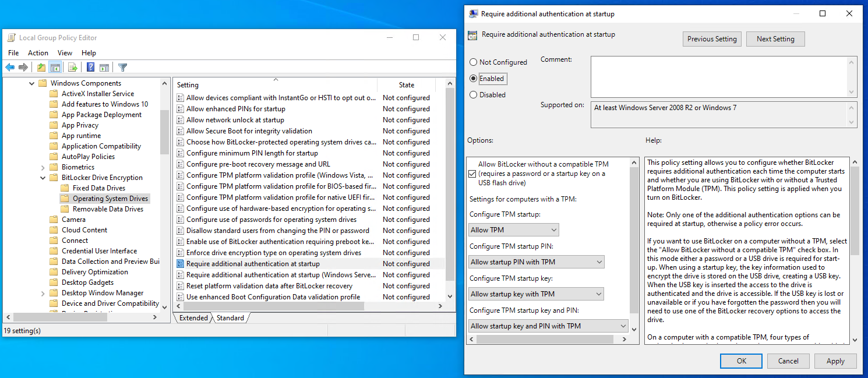Toggle the Show/Hide Console Tree toolbar icon
The width and height of the screenshot is (868, 378).
(55, 68)
